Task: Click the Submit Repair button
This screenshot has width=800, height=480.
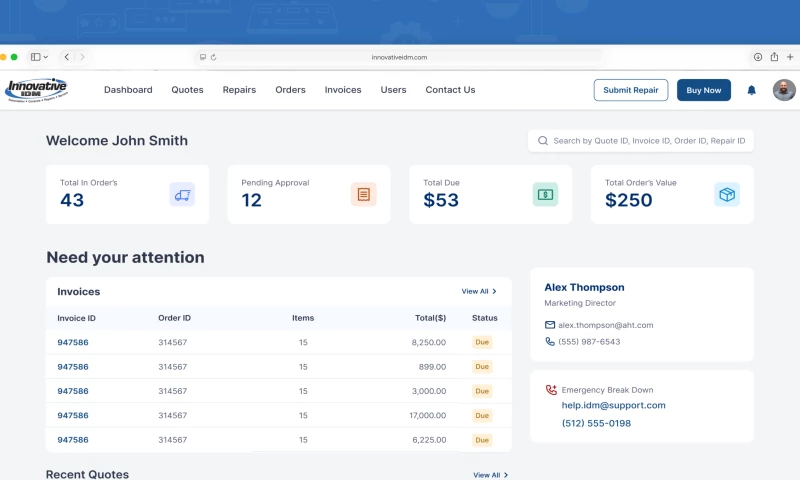Action: pyautogui.click(x=631, y=90)
